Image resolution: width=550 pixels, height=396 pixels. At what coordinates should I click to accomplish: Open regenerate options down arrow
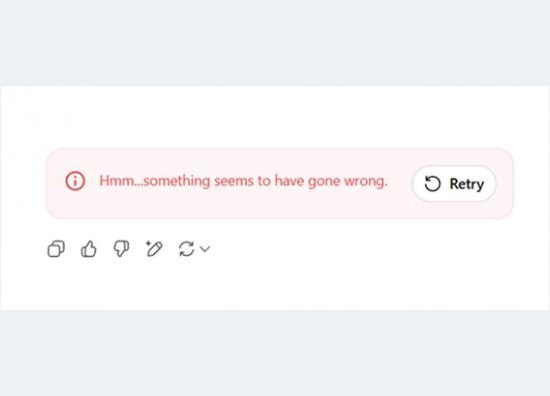205,249
